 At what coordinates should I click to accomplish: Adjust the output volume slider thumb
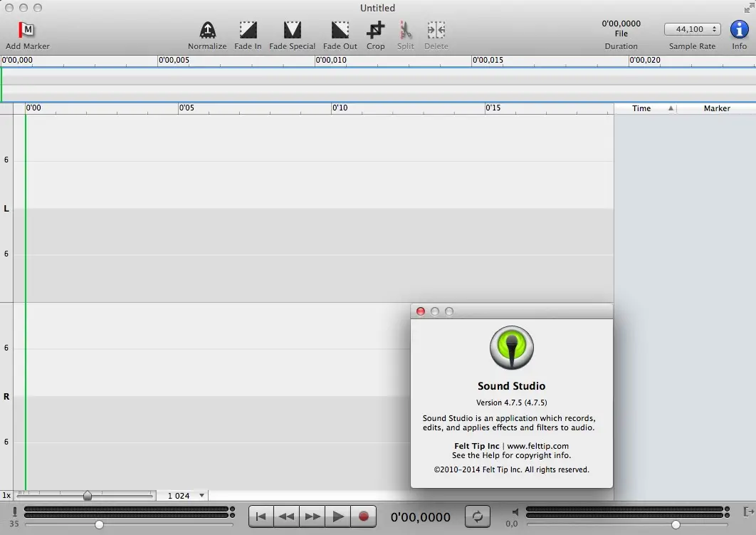click(x=676, y=524)
